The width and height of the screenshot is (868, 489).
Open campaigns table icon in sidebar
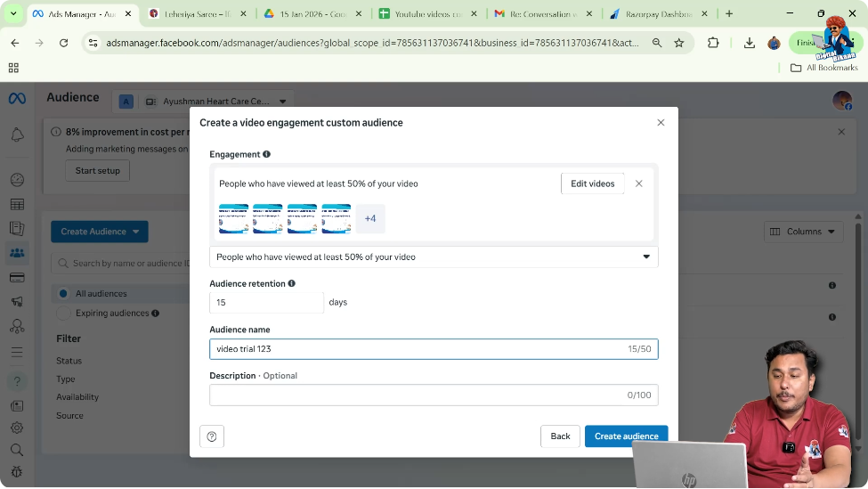[17, 204]
